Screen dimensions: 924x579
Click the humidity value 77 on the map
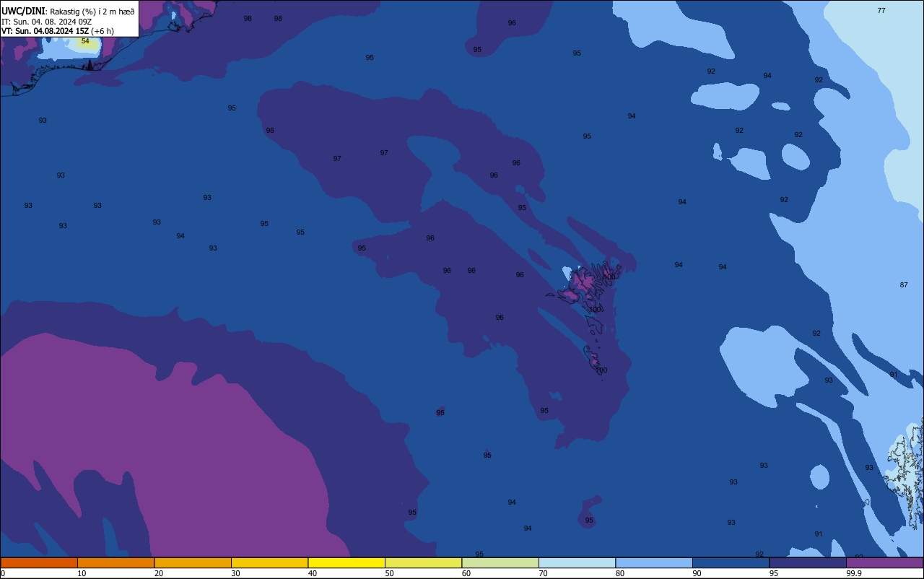(881, 11)
